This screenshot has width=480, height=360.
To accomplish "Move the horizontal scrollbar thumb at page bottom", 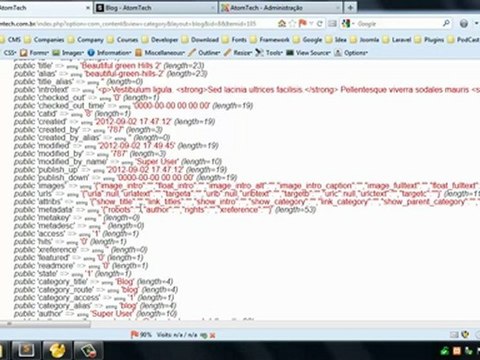I will point(45,324).
